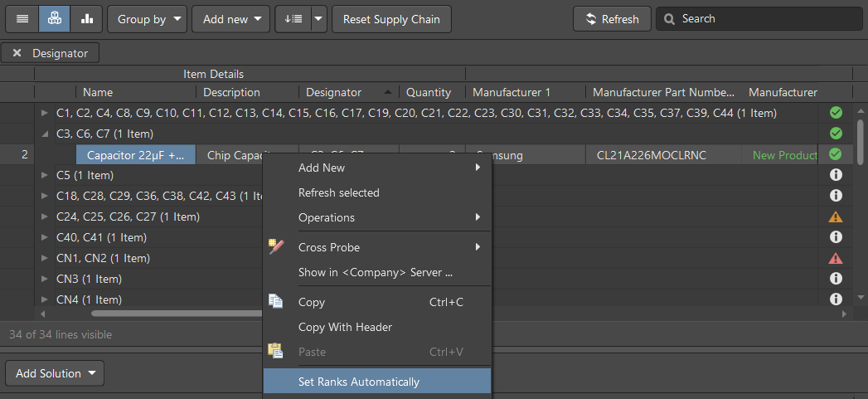The image size is (868, 399).
Task: Click green check status of C3, C6, C7 group
Action: [836, 134]
